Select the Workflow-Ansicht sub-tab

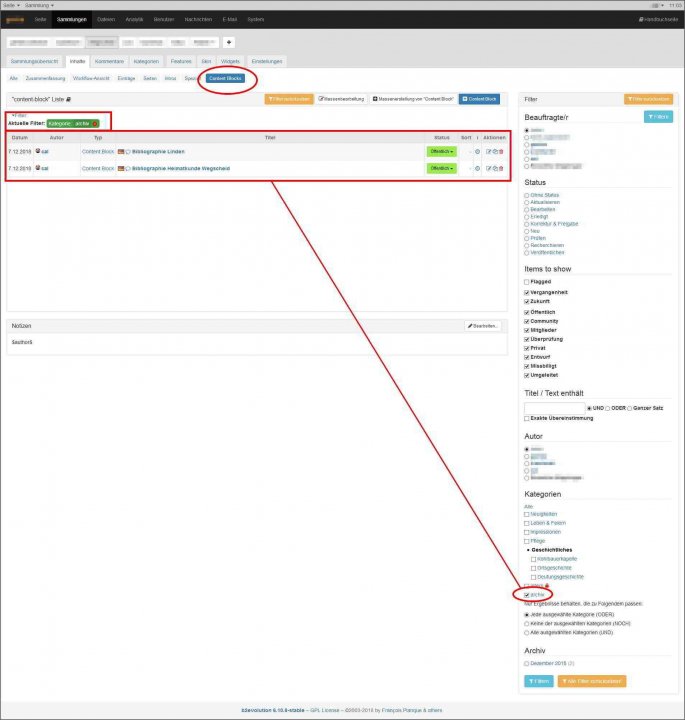click(x=91, y=79)
